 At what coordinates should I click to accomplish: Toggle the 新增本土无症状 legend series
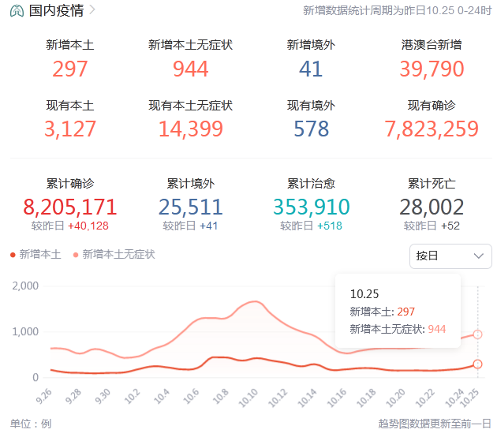coord(114,254)
